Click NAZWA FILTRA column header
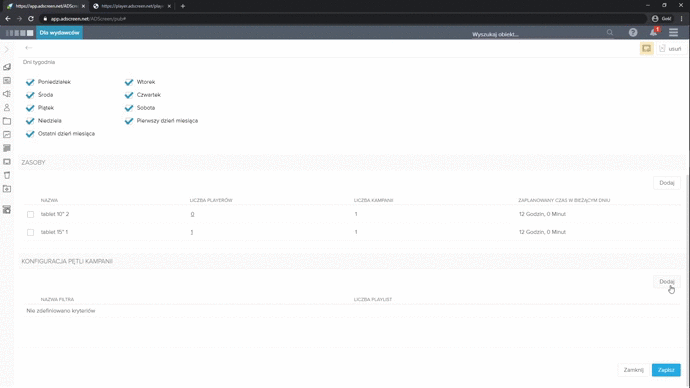Image resolution: width=690 pixels, height=388 pixels. (57, 299)
